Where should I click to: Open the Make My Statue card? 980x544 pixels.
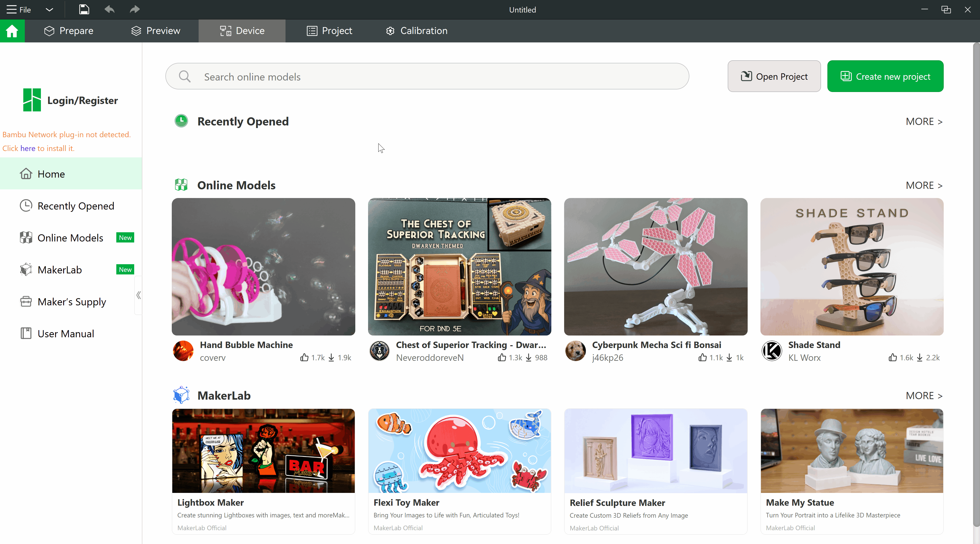click(x=852, y=471)
